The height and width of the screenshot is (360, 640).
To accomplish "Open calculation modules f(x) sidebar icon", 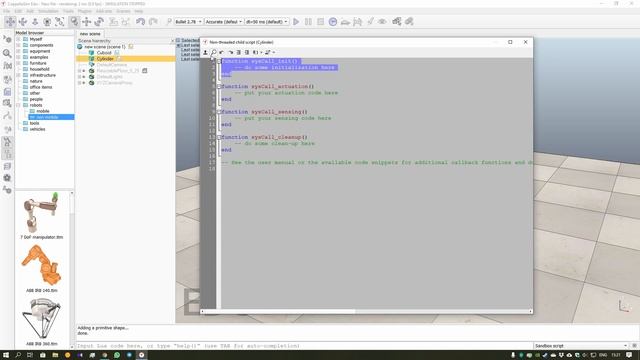I will [x=7, y=66].
